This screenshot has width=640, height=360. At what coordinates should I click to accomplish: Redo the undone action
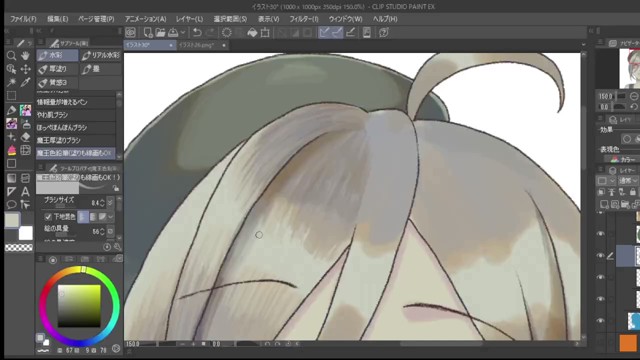point(211,33)
